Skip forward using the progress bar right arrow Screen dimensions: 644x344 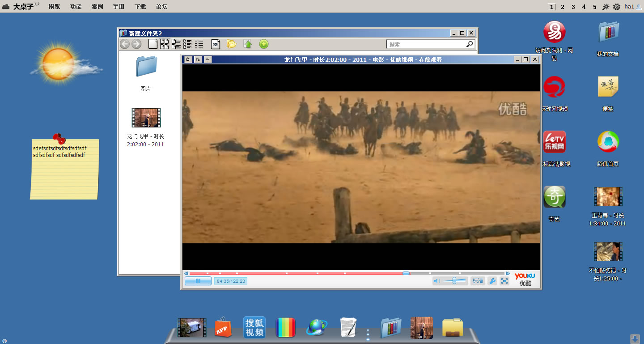point(508,273)
